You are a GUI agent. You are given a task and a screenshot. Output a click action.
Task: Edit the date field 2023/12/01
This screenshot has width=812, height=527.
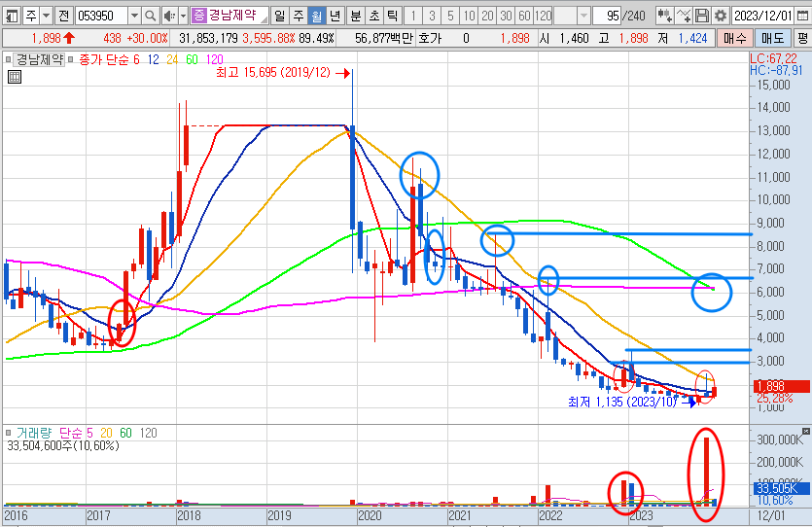click(x=762, y=17)
